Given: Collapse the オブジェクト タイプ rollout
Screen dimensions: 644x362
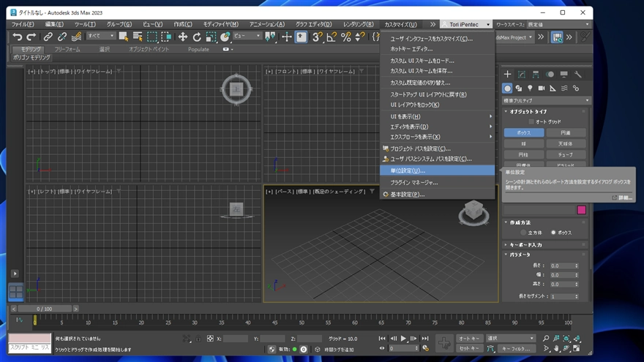Looking at the screenshot, I should (x=528, y=111).
